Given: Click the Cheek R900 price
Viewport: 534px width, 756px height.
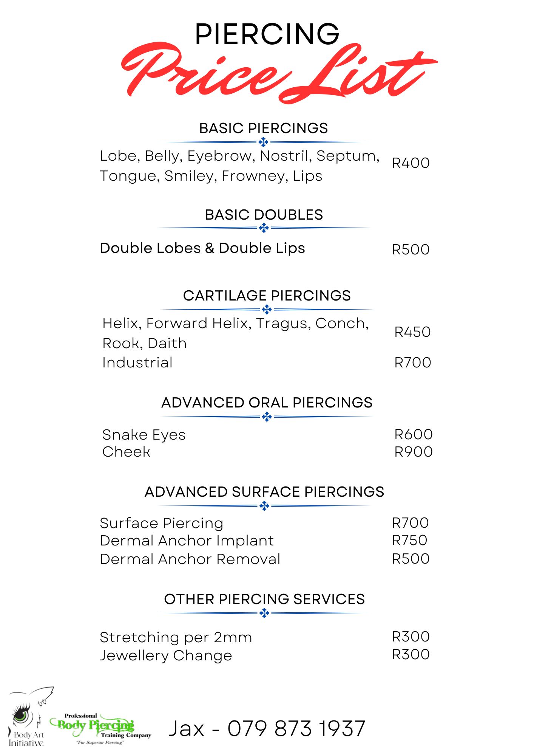Looking at the screenshot, I should coord(413,452).
